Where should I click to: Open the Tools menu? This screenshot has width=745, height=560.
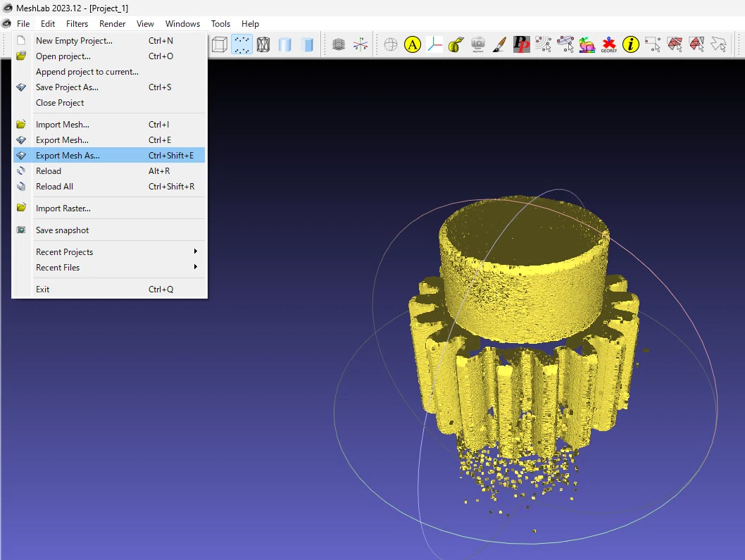(220, 24)
